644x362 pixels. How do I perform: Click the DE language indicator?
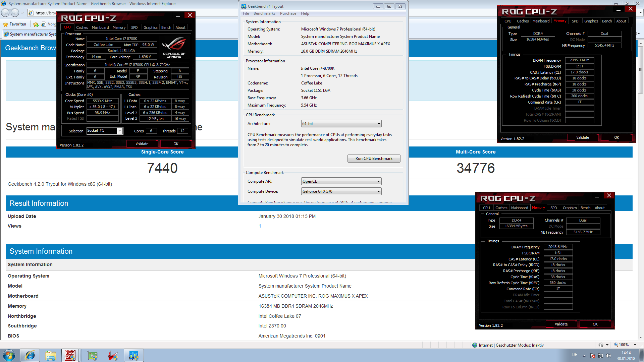click(x=575, y=355)
